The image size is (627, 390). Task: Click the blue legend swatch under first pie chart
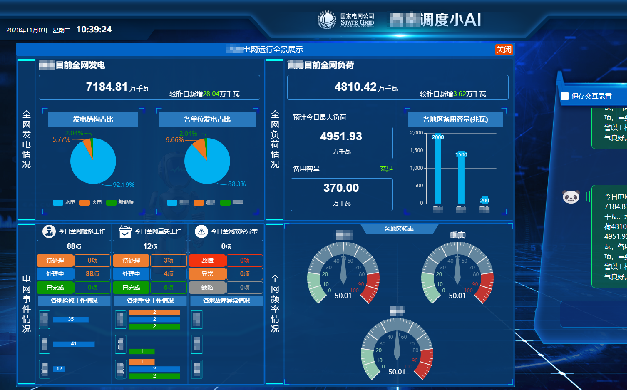(58, 203)
